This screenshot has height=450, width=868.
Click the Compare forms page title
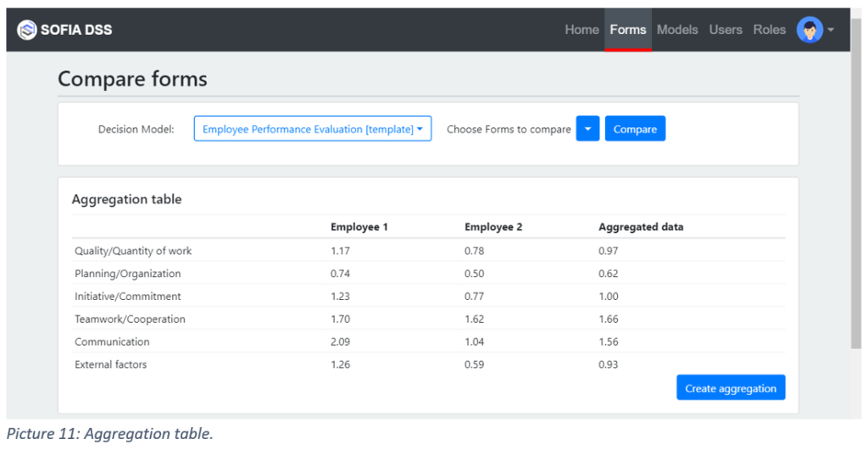click(x=132, y=79)
